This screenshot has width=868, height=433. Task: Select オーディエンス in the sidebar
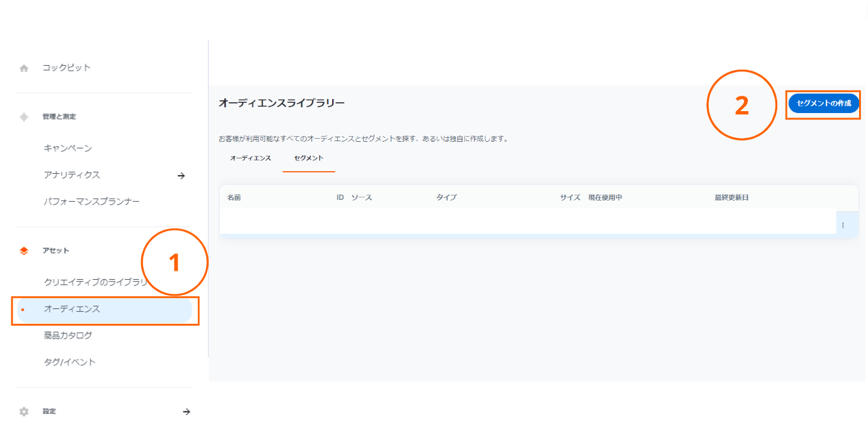pyautogui.click(x=72, y=309)
